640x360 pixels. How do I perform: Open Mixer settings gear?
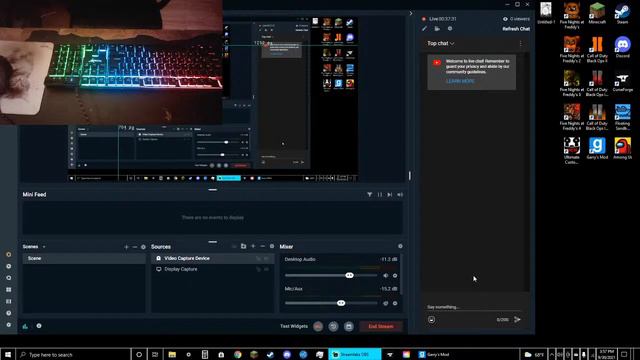coord(400,247)
